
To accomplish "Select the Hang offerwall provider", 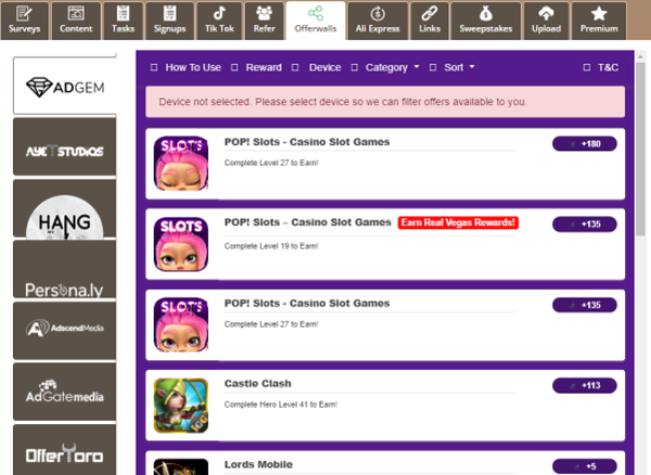I will click(x=65, y=208).
